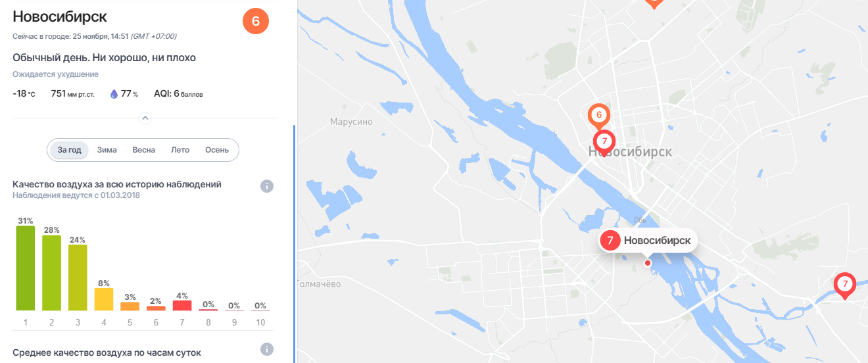Click the info icon beside air quality history
Image resolution: width=868 pixels, height=363 pixels.
[x=266, y=186]
